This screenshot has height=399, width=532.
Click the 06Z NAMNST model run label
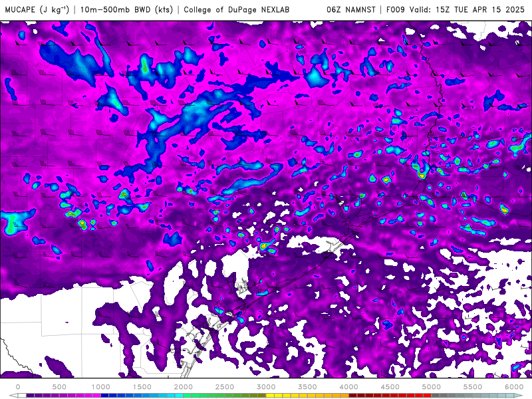pos(351,9)
